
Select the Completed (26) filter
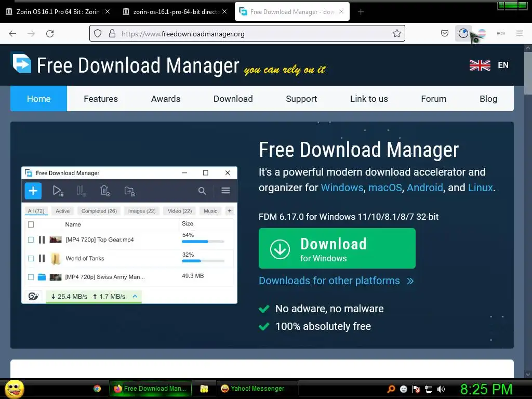pyautogui.click(x=99, y=211)
